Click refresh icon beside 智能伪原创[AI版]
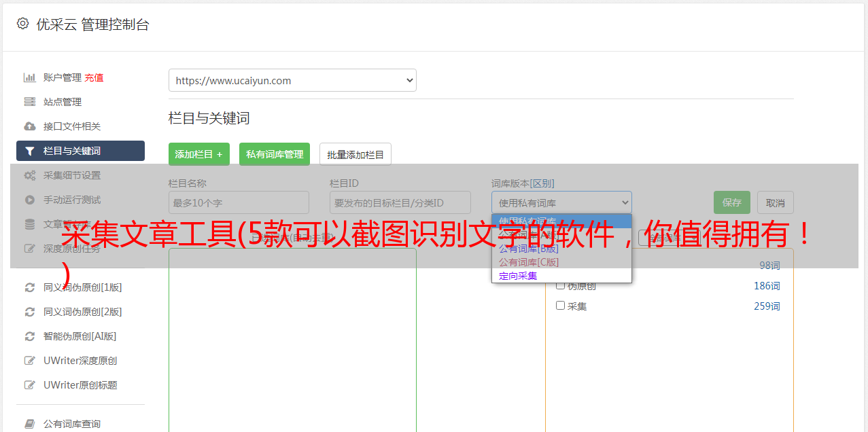 click(29, 336)
